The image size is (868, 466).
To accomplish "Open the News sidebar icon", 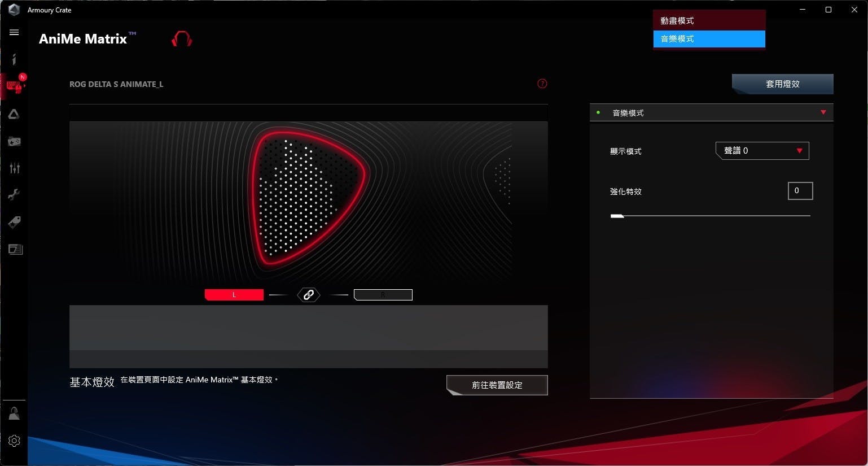I will tap(15, 249).
